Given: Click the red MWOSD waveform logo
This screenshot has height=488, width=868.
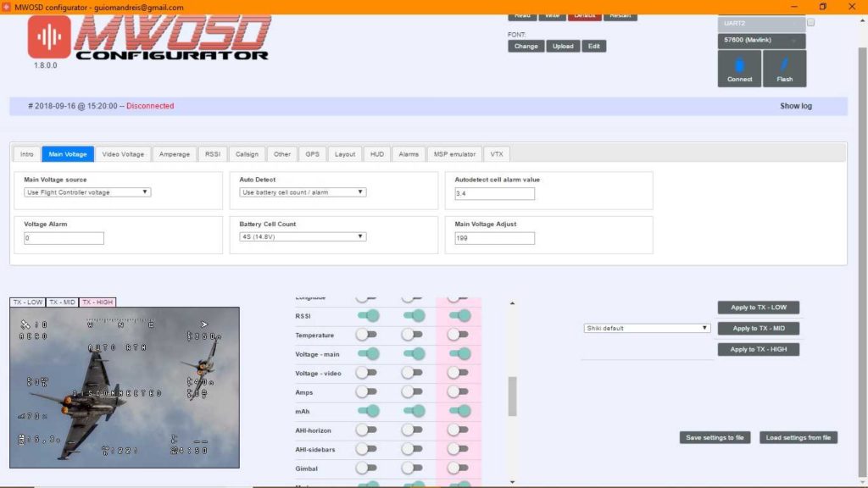Looking at the screenshot, I should click(x=49, y=36).
